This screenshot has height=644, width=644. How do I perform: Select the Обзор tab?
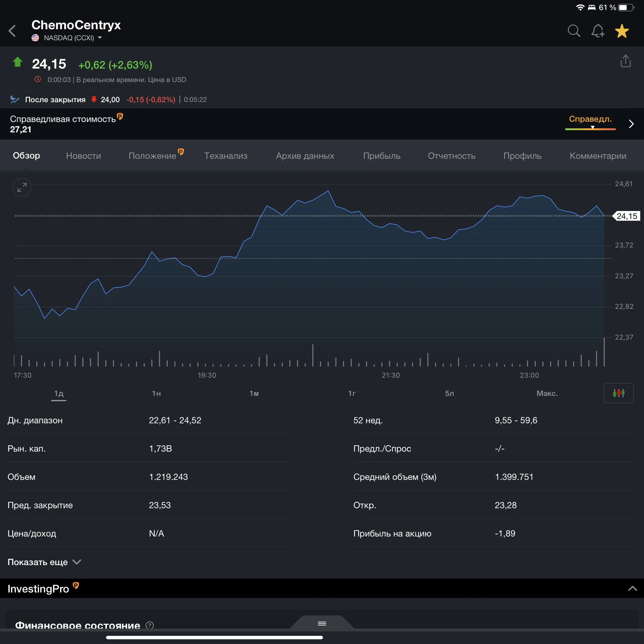pyautogui.click(x=26, y=156)
